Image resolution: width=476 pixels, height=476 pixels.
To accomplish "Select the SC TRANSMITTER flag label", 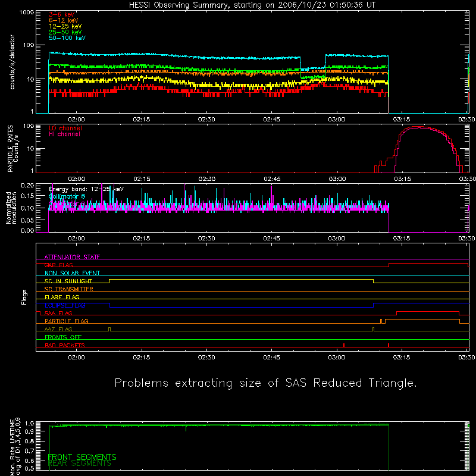I will point(69,289).
